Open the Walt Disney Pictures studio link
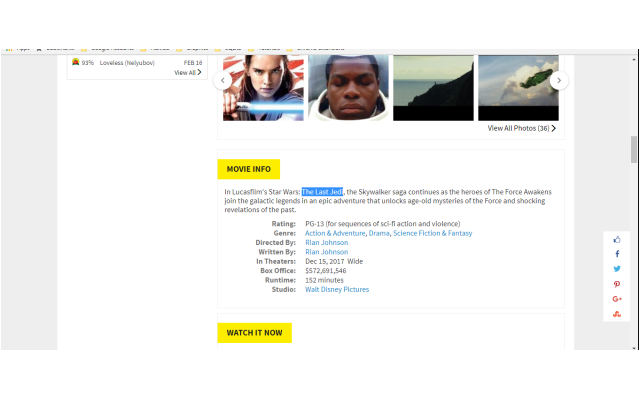Screen dimensions: 640x400 pos(337,289)
